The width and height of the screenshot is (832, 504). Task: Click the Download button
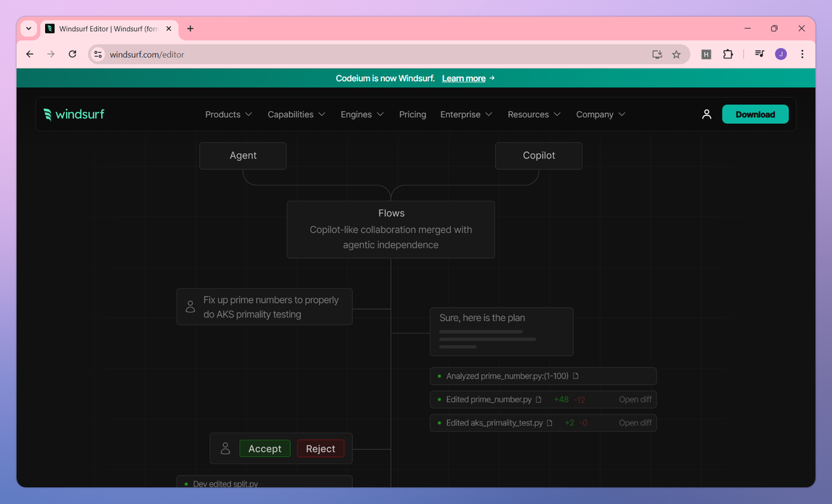pyautogui.click(x=755, y=114)
